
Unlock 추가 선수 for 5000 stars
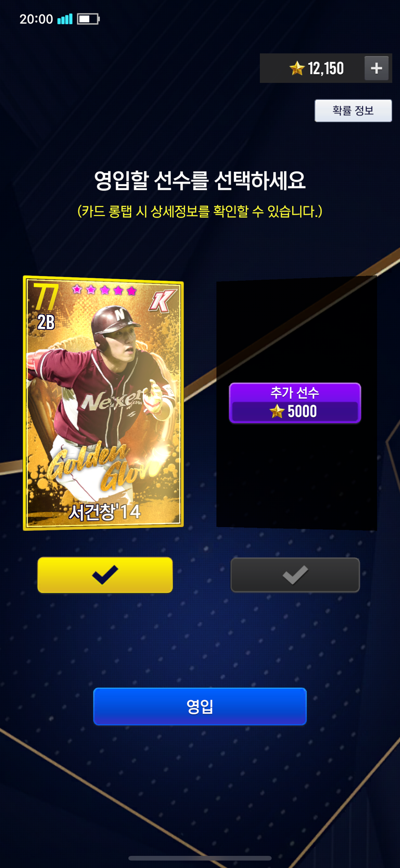click(x=295, y=403)
